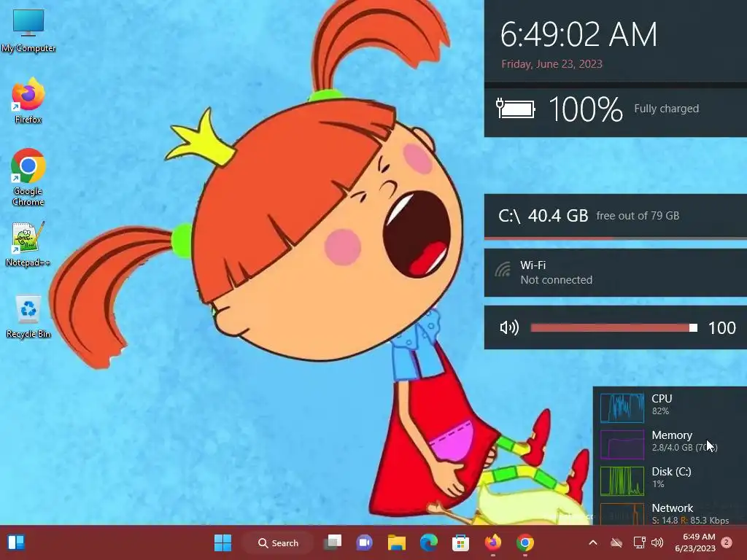Switch to Chrome via its taskbar icon
This screenshot has height=560, width=747.
[x=525, y=542]
